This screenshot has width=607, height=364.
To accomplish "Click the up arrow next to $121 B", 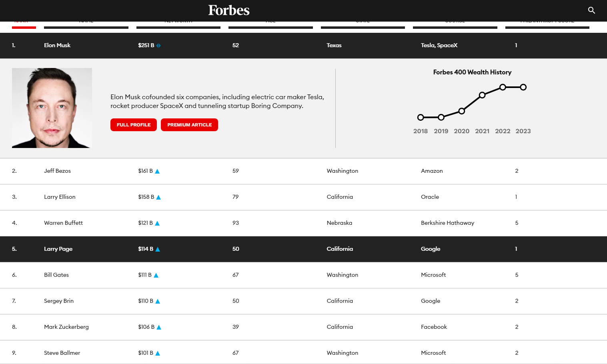I will point(157,223).
